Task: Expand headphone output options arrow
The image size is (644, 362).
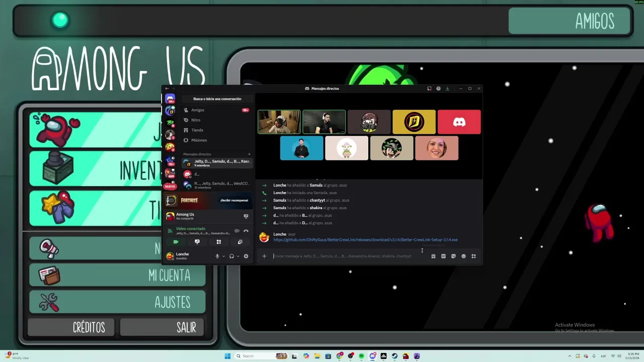Action: click(x=238, y=256)
